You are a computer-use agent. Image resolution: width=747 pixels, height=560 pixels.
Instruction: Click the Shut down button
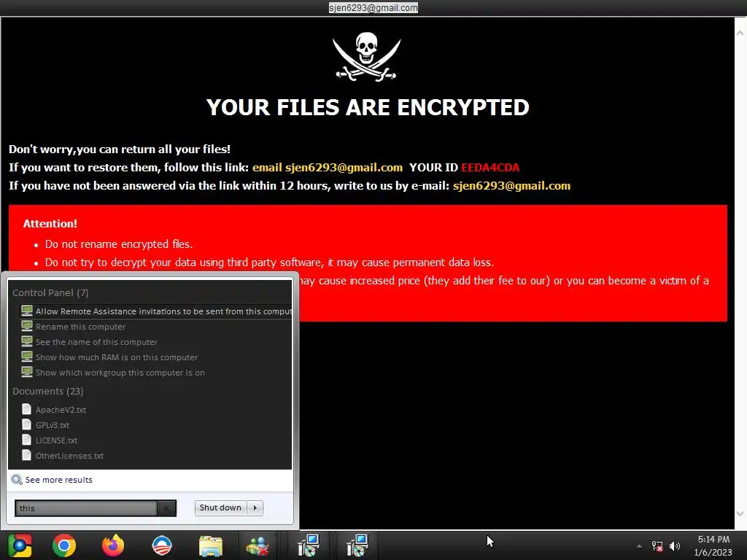pyautogui.click(x=220, y=507)
